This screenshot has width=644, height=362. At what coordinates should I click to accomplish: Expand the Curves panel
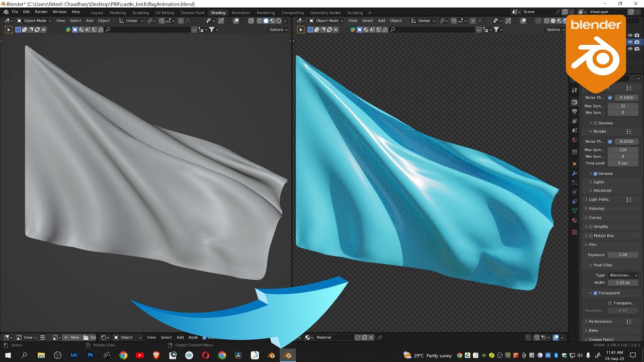(595, 218)
